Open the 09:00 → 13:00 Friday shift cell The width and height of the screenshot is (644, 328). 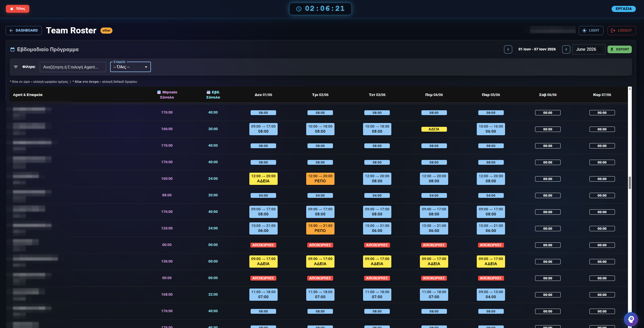(x=491, y=295)
